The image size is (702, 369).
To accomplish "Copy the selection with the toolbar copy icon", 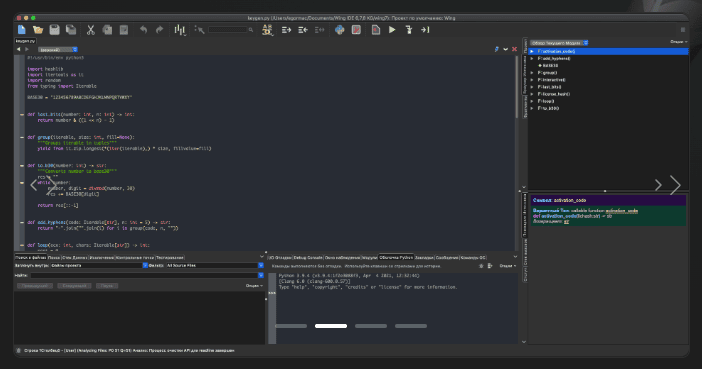I will pyautogui.click(x=107, y=30).
